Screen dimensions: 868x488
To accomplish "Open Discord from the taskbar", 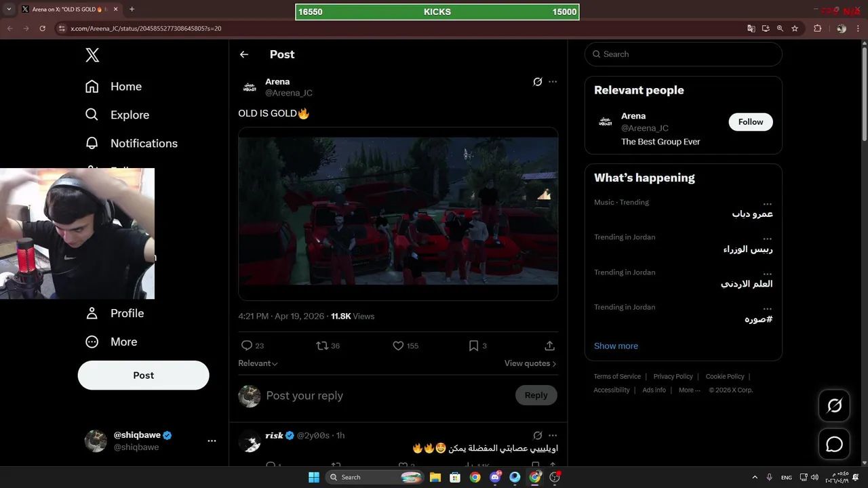I will tap(495, 477).
